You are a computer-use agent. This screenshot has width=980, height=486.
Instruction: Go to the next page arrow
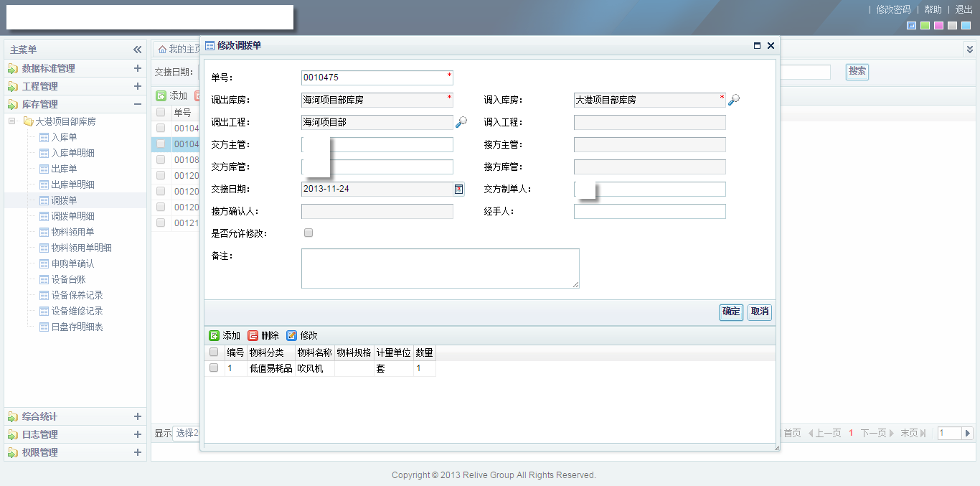coord(891,433)
